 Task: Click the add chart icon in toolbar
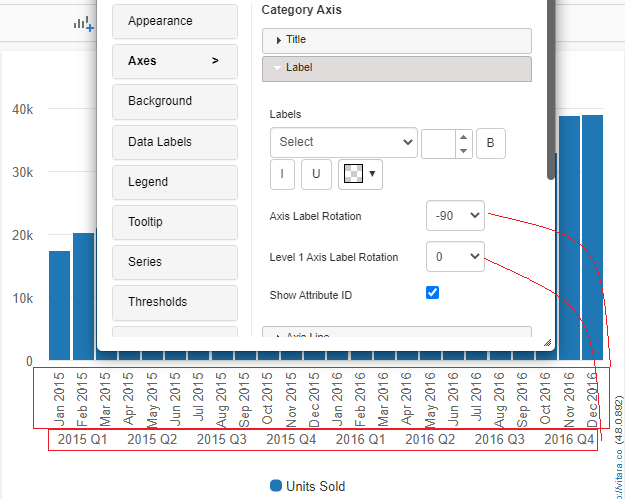pos(83,23)
